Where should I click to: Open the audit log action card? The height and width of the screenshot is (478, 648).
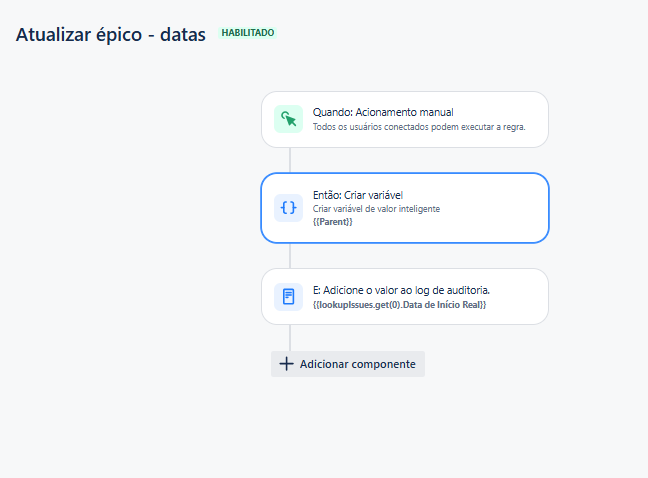click(x=405, y=297)
